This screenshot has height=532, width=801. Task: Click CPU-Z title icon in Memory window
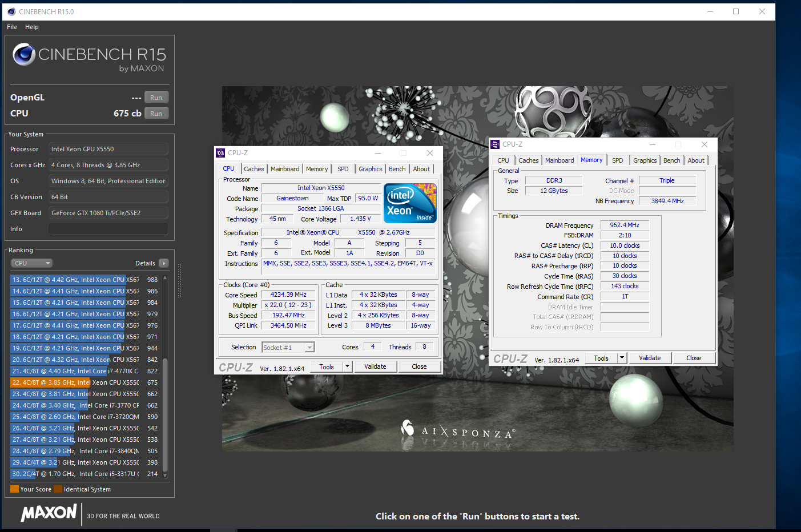coord(496,144)
